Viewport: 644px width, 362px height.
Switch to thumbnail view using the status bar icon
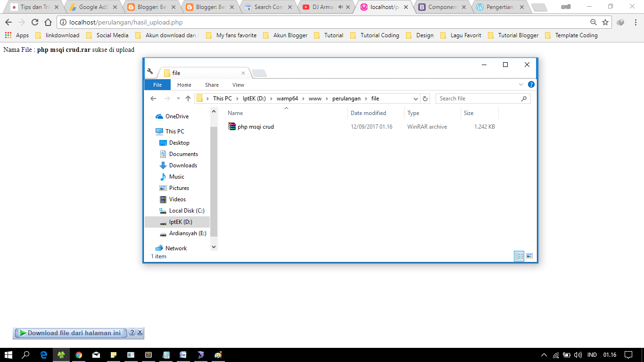click(529, 256)
